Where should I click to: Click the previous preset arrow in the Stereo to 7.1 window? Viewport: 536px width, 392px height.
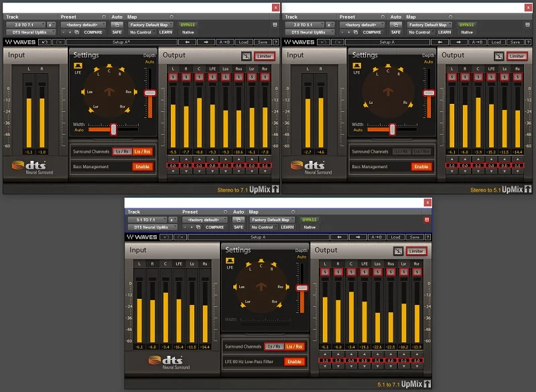click(x=188, y=42)
